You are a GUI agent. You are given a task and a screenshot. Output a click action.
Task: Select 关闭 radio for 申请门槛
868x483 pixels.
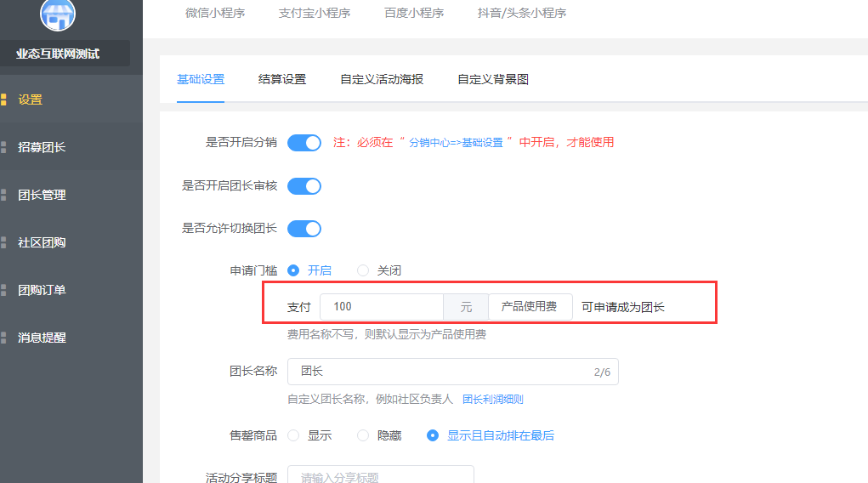363,270
